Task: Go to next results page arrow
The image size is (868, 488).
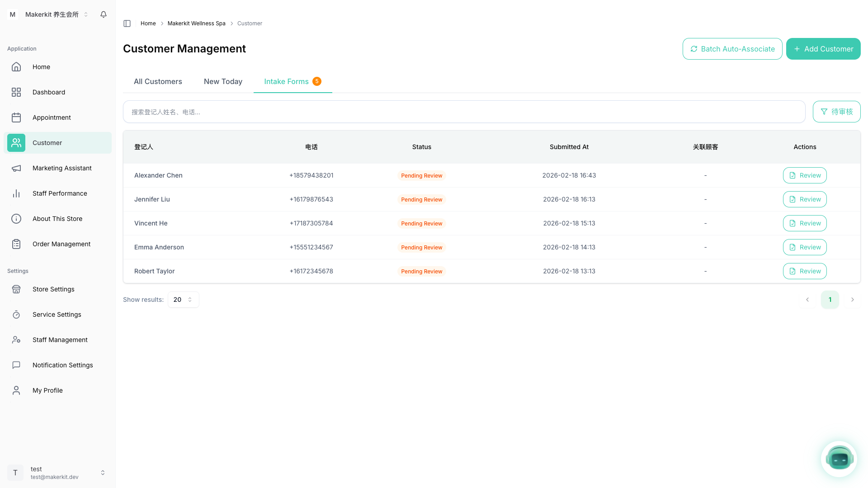Action: tap(852, 300)
